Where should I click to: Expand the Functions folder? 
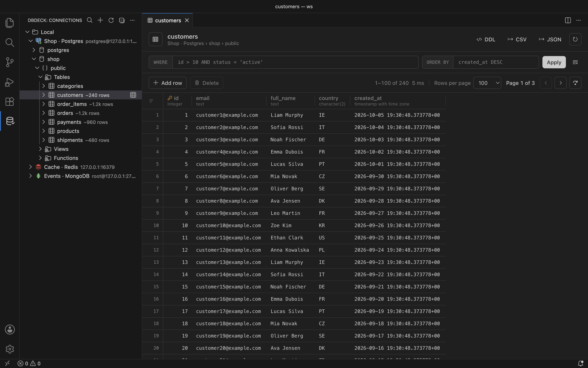pos(40,158)
